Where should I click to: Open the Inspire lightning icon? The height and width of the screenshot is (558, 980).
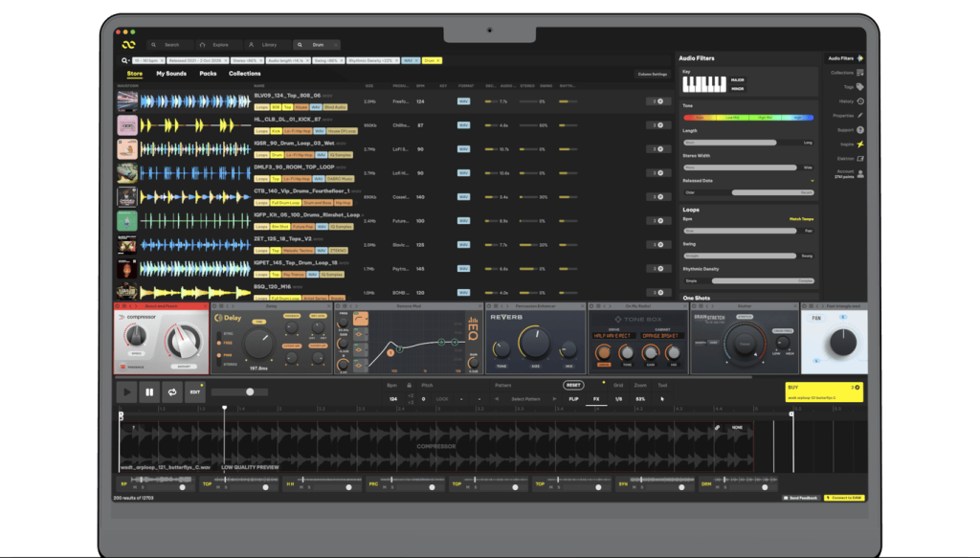tap(860, 145)
